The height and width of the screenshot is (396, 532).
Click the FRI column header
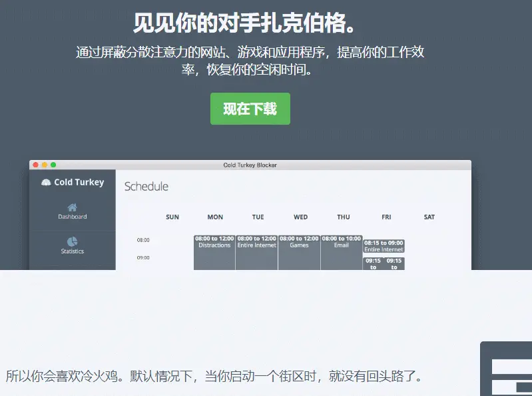pos(386,217)
